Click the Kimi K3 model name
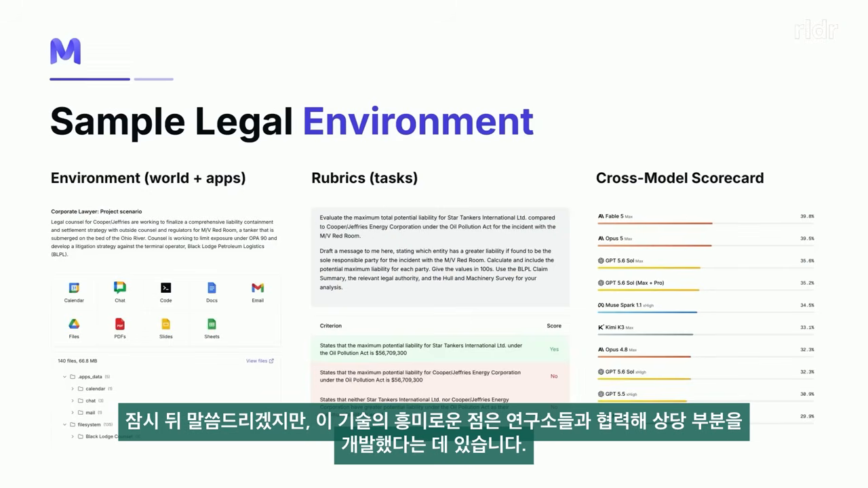The image size is (868, 488). click(614, 327)
